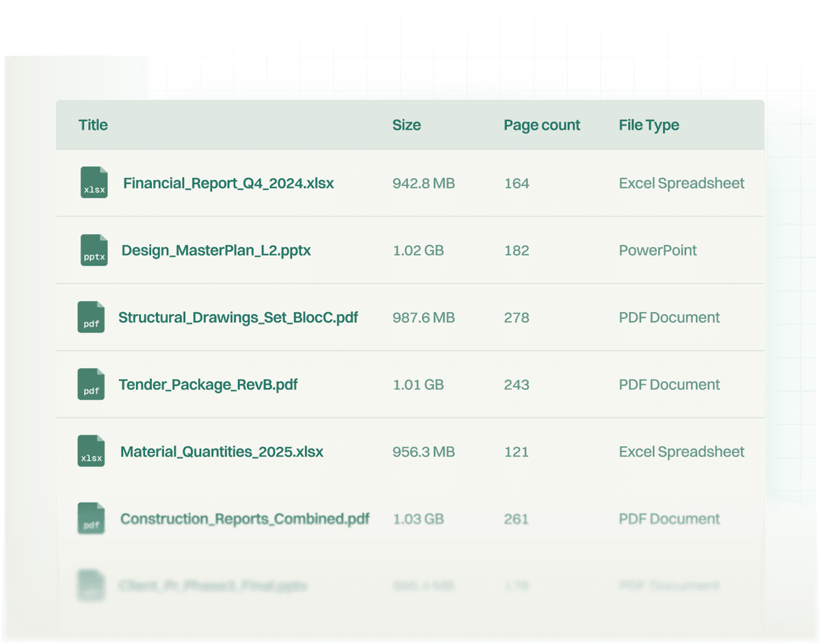Sort by the Size column header

pyautogui.click(x=406, y=125)
